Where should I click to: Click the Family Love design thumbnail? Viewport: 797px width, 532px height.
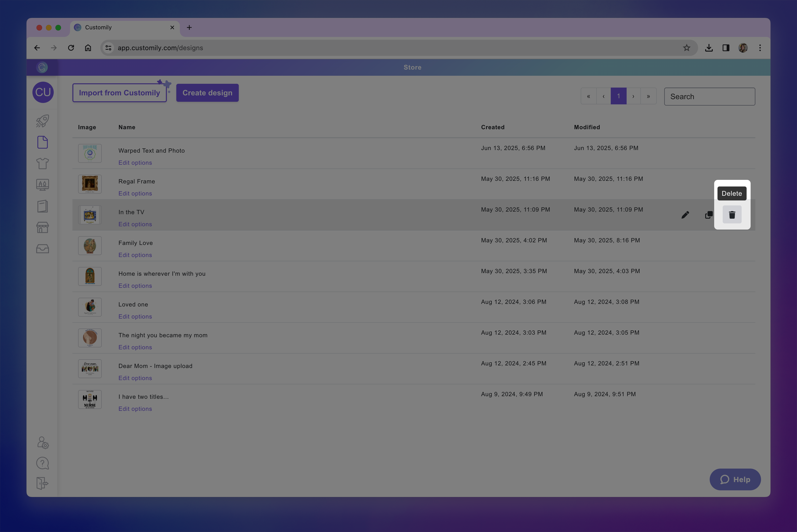(90, 246)
